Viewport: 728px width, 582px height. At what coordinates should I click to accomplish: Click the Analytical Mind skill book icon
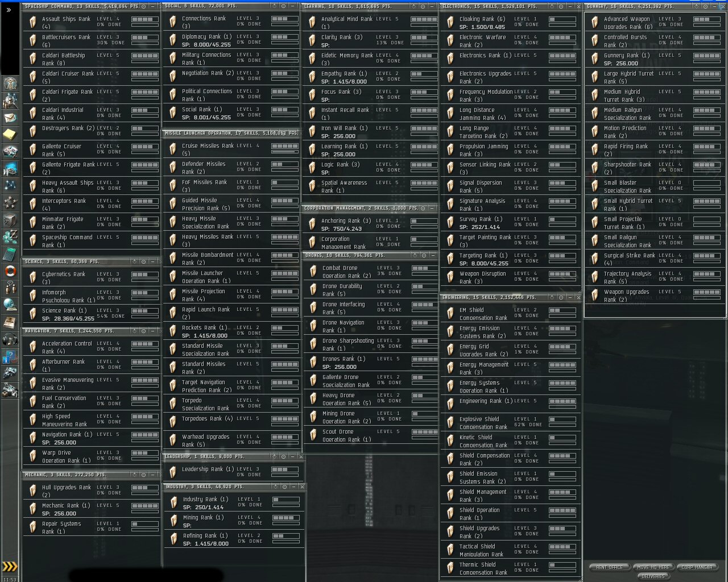point(312,22)
